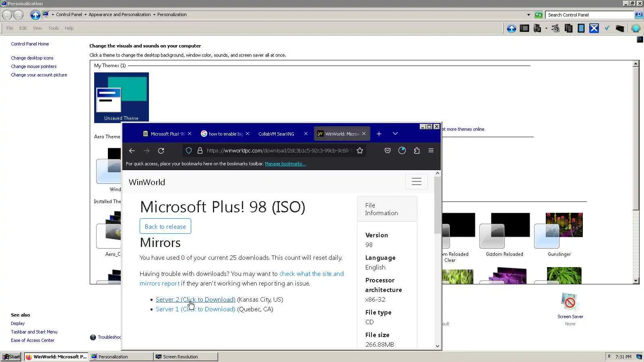This screenshot has height=362, width=644.
Task: Click the Save to Pocket icon in Firefox
Action: pyautogui.click(x=388, y=150)
